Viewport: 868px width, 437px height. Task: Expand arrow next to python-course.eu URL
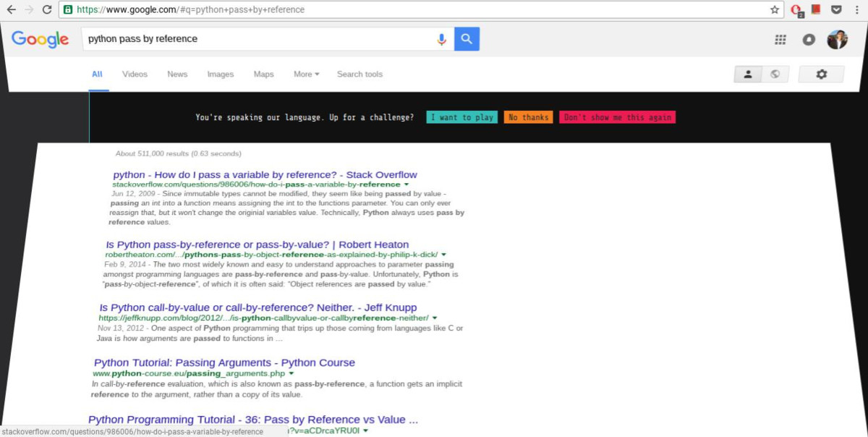(x=292, y=373)
